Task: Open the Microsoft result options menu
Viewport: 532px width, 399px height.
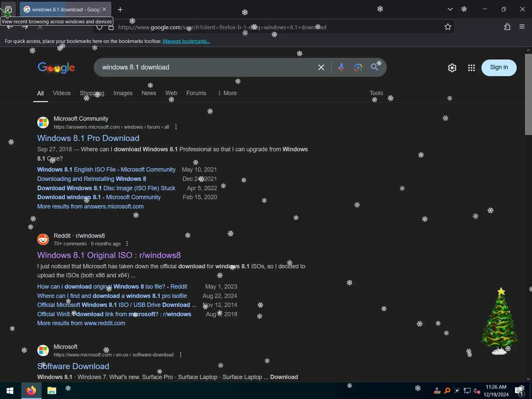Action: click(x=181, y=355)
